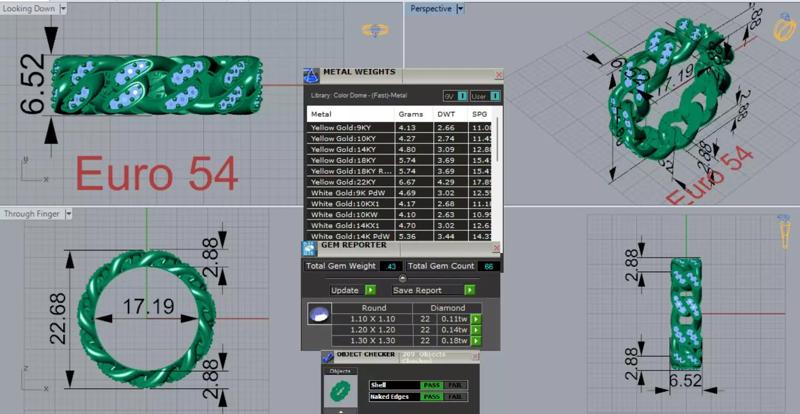
Task: Click the green arrow for the 0.11tw row
Action: click(476, 319)
